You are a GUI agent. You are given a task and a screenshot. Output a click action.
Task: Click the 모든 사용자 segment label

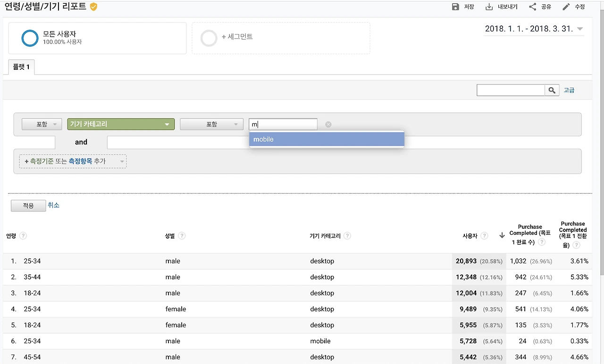[x=59, y=34]
